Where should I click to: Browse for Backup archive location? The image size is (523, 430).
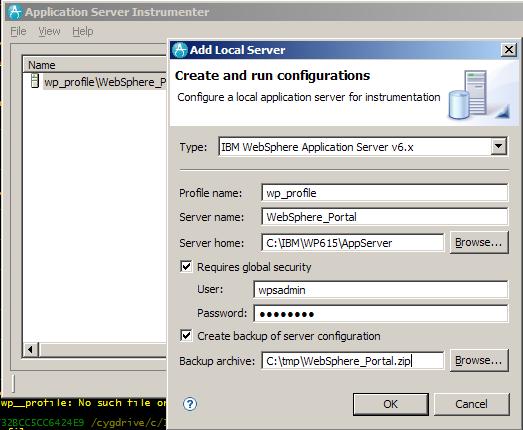(x=479, y=361)
